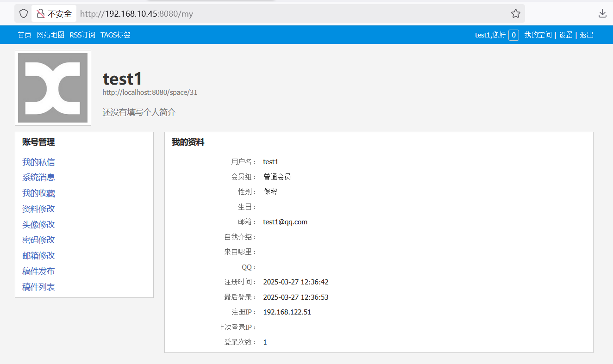This screenshot has height=364, width=613.
Task: Open the RSS订阅 link
Action: pyautogui.click(x=82, y=35)
